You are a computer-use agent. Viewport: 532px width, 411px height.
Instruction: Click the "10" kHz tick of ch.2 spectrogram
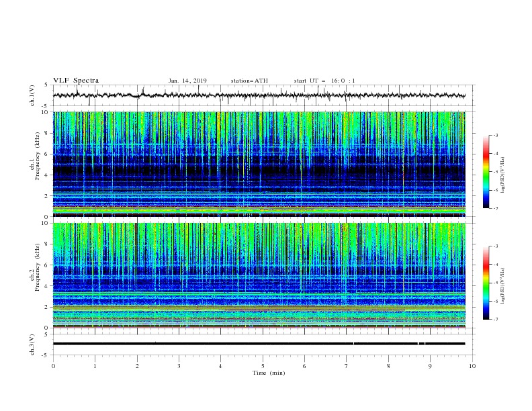coord(46,223)
